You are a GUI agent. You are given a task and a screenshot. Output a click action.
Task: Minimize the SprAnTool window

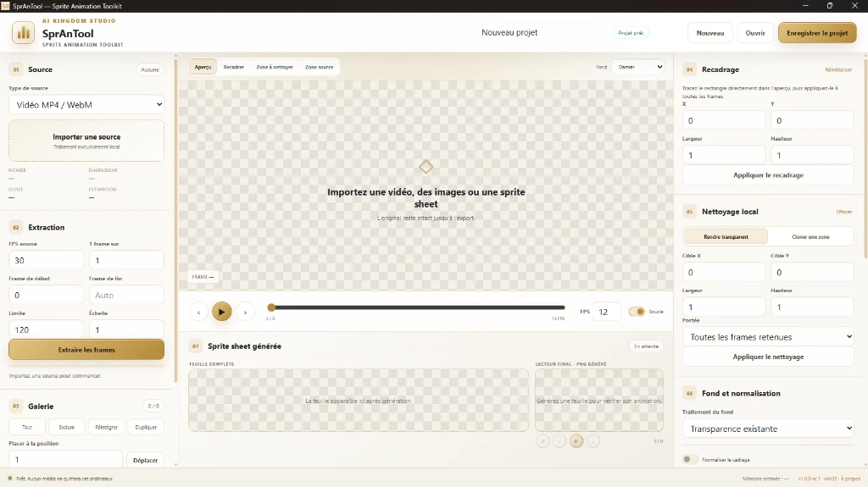tap(805, 6)
